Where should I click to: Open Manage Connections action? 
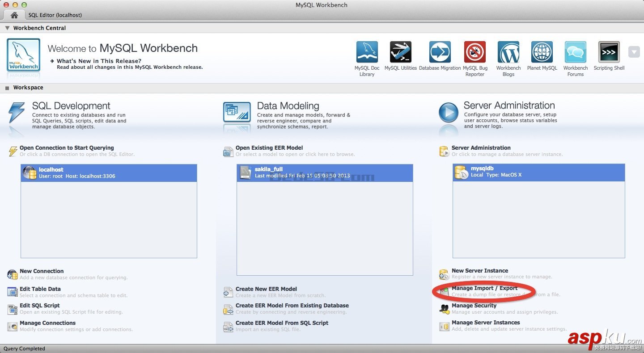pyautogui.click(x=47, y=323)
